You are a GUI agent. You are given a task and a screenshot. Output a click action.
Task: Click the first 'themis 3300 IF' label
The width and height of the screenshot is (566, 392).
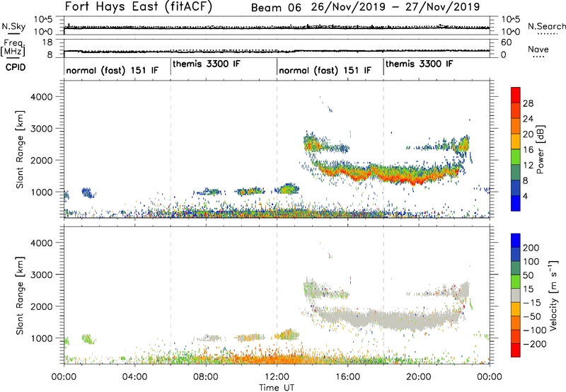[x=206, y=64]
